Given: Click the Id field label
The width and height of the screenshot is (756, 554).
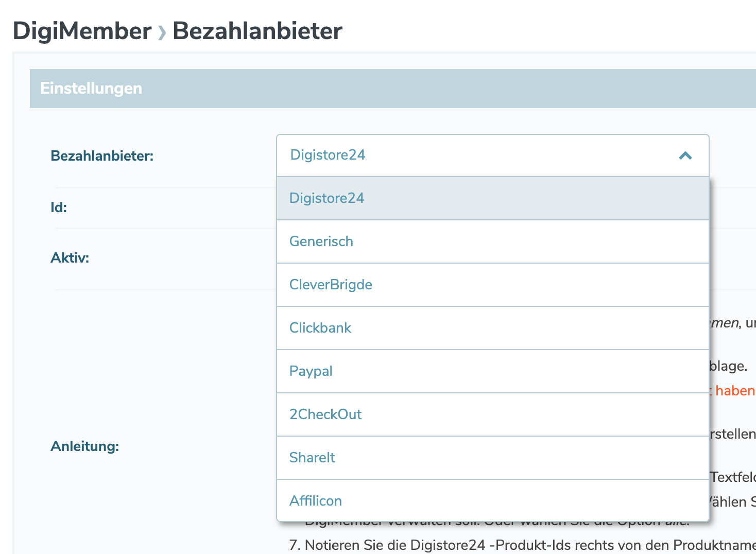Looking at the screenshot, I should click(59, 207).
